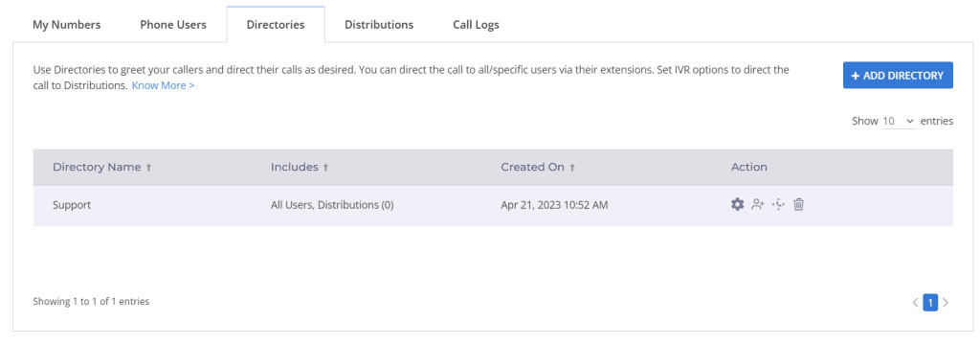Click add-user icon for Support directory
The image size is (980, 345).
(x=758, y=204)
